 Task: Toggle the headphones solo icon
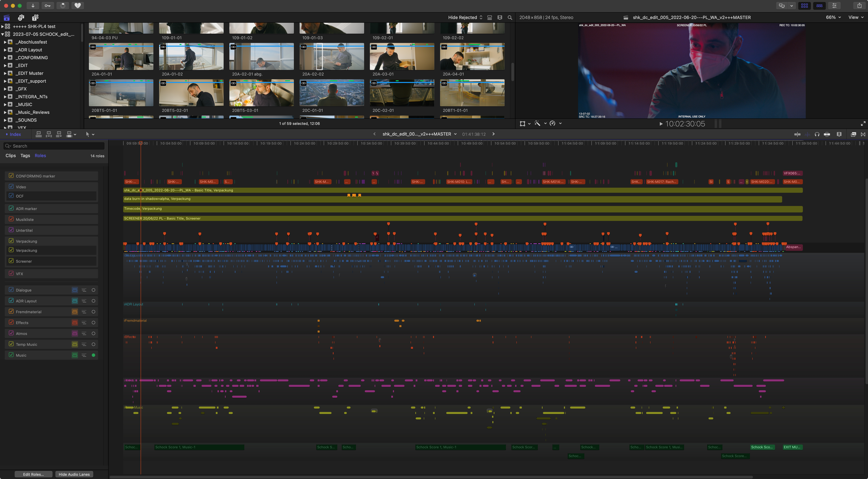[817, 134]
